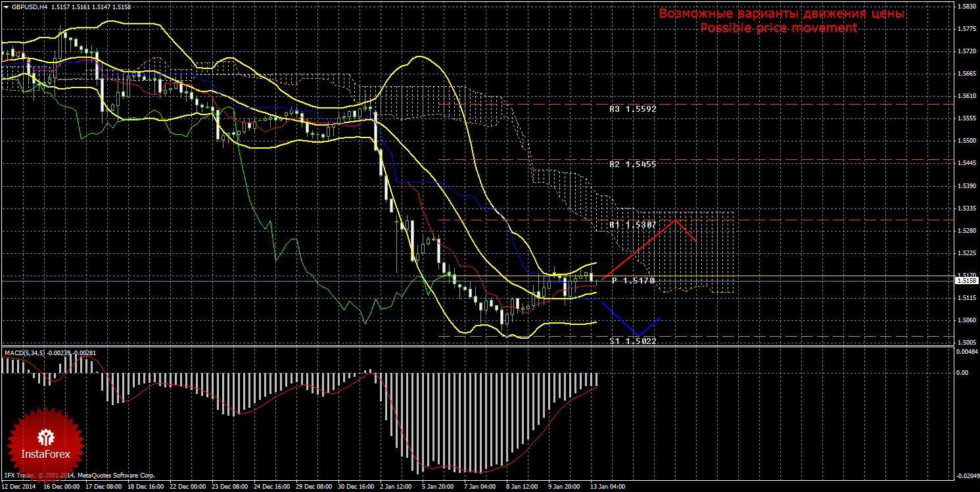Click the '30 Dec 16:00' time axis label
The width and height of the screenshot is (980, 492).
pos(356,487)
